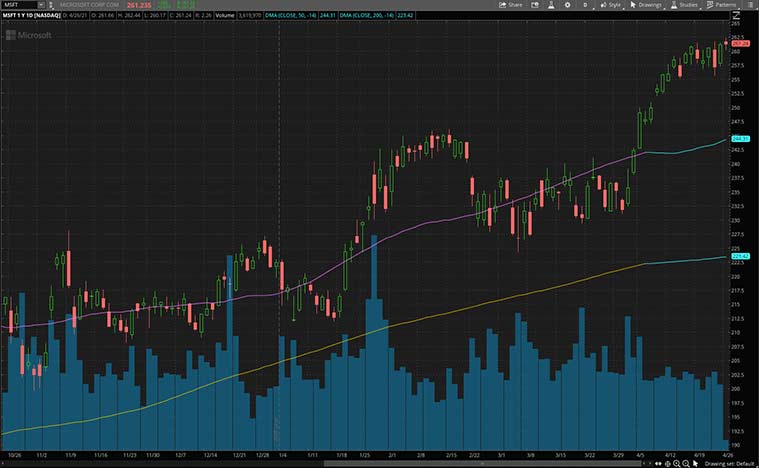The width and height of the screenshot is (759, 468).
Task: Select the DMA (CLOSE, 200, -14) study label
Action: (366, 15)
